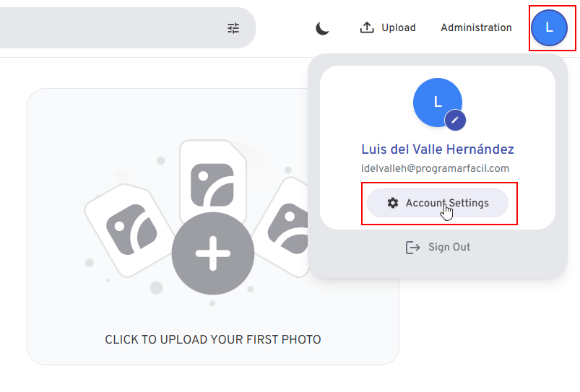Edit profile picture with pencil icon
The width and height of the screenshot is (580, 392).
(x=455, y=120)
